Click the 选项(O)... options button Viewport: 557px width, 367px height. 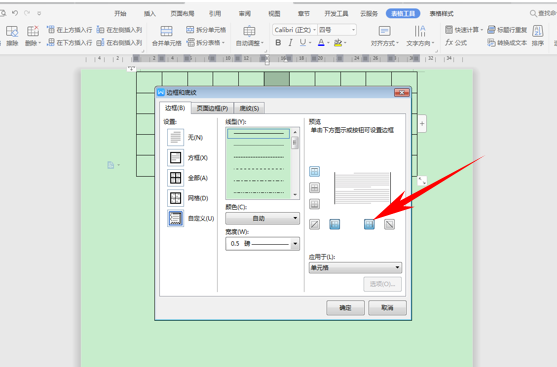383,284
